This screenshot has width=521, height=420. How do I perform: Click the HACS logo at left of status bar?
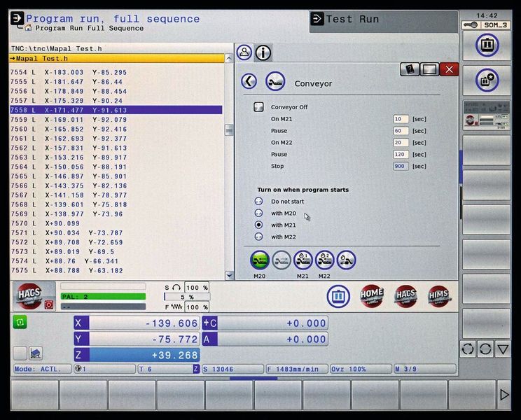[x=29, y=295]
